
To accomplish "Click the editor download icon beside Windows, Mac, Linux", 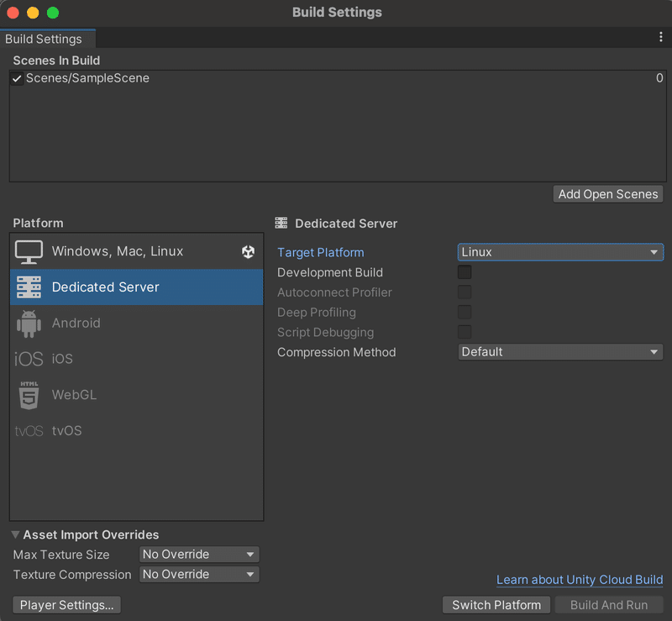I will tap(250, 250).
